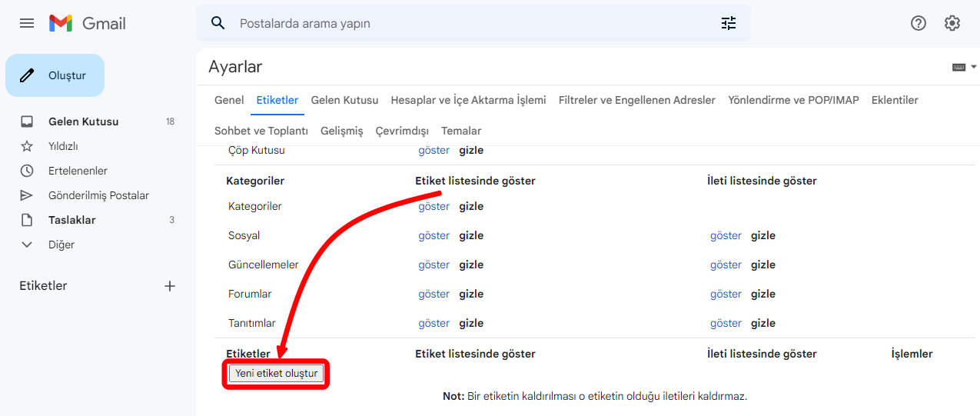Show Tanıtımlar in the label list
This screenshot has height=416, width=980.
[x=434, y=323]
